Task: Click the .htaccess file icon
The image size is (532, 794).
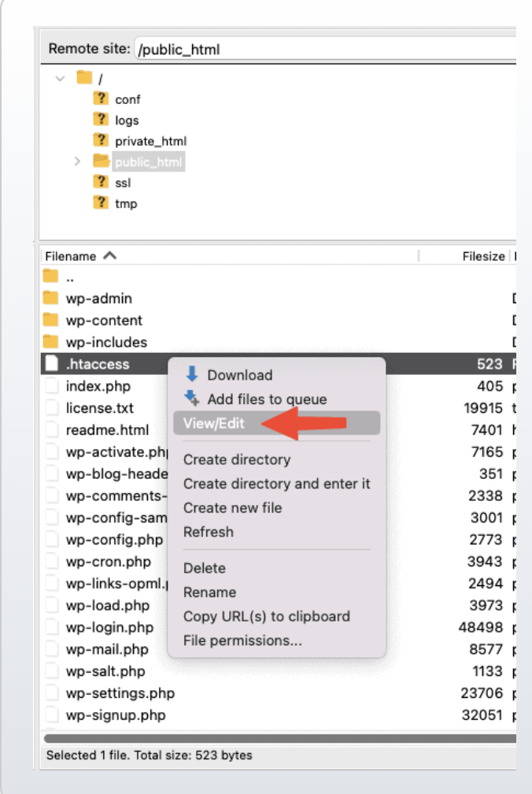Action: [x=52, y=363]
